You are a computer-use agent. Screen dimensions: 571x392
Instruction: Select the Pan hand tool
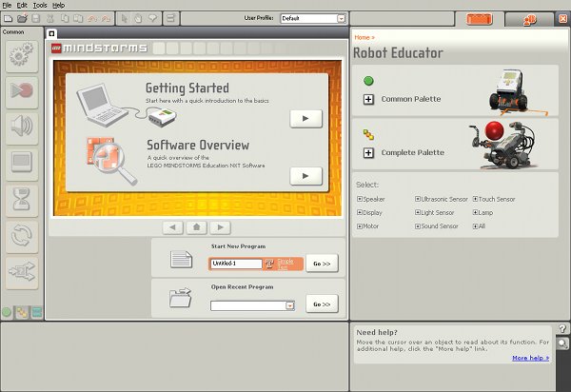pos(138,18)
